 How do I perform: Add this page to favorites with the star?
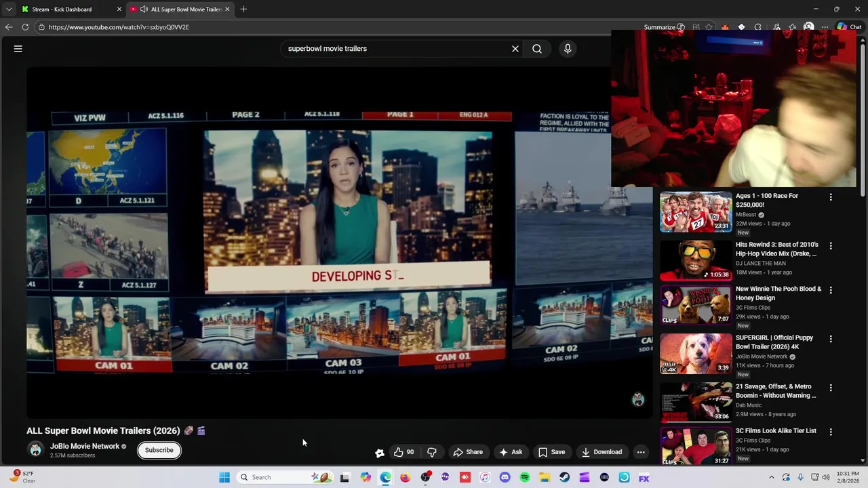[709, 27]
